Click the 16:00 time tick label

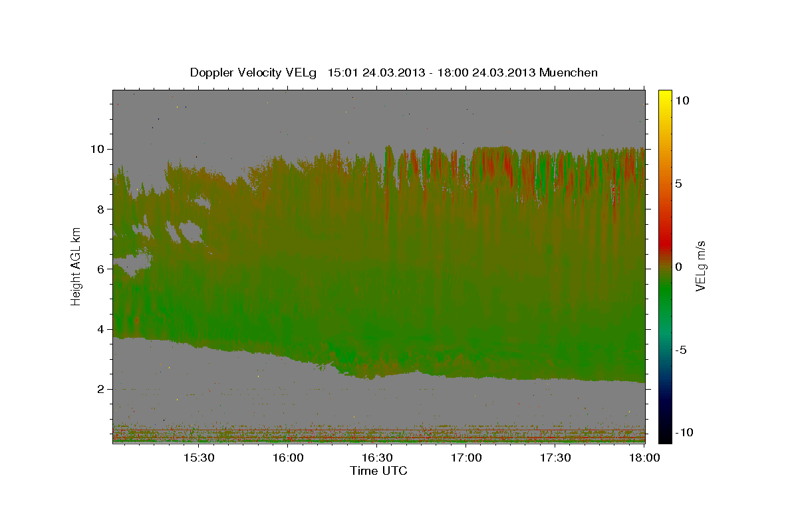[288, 458]
